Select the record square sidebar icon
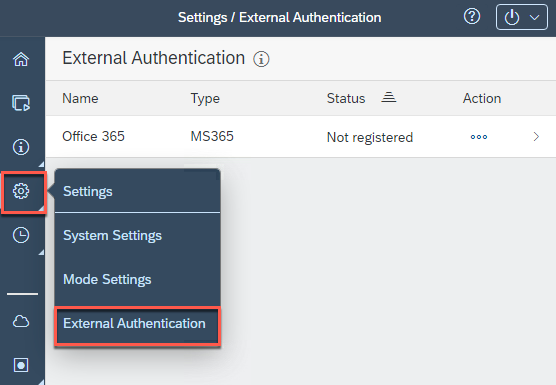556x385 pixels. click(x=21, y=365)
